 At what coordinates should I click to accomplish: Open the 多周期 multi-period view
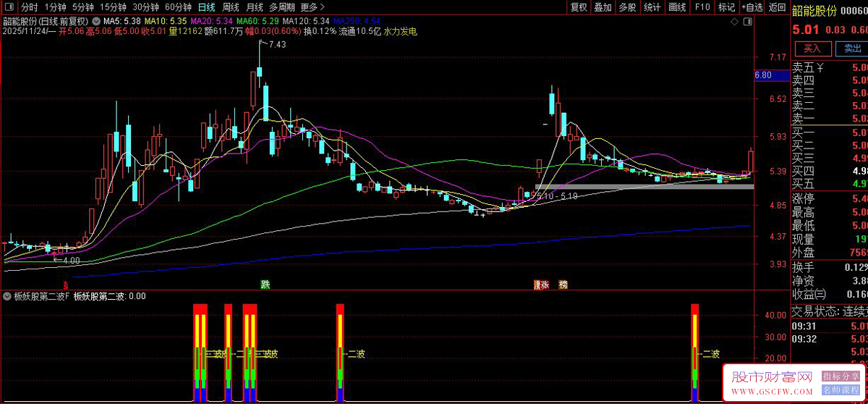[x=282, y=7]
